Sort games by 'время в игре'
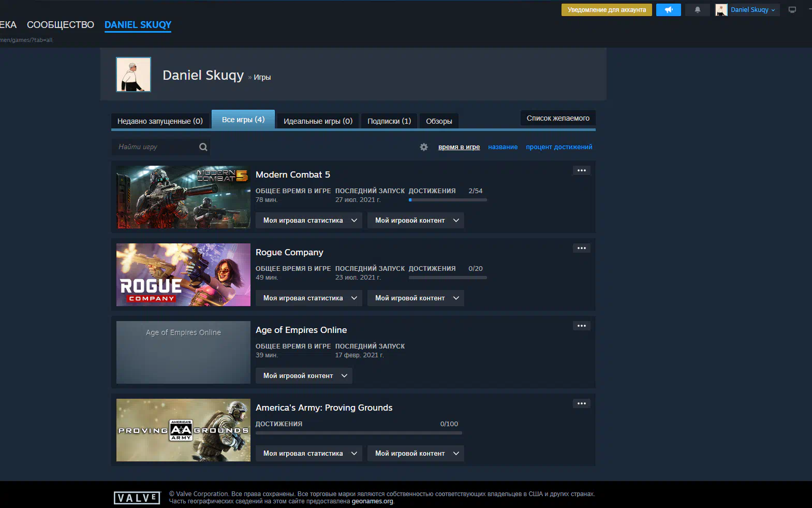Image resolution: width=812 pixels, height=508 pixels. pos(459,147)
